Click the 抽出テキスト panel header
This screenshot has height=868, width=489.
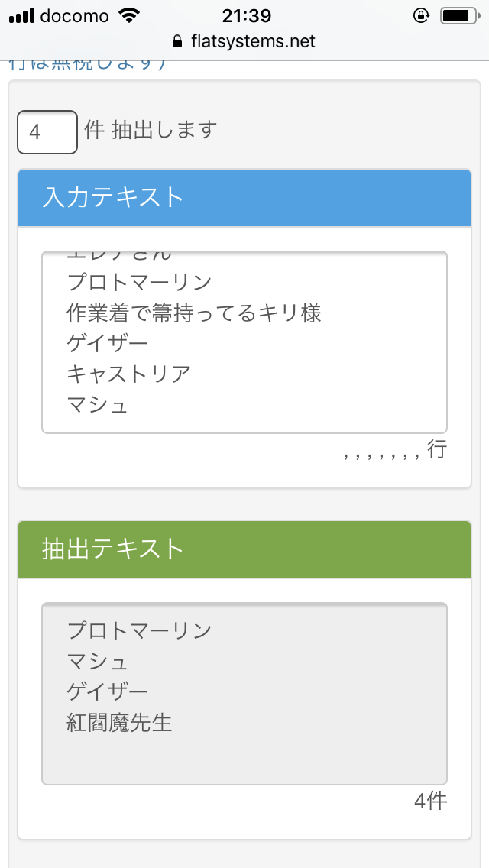coord(244,549)
